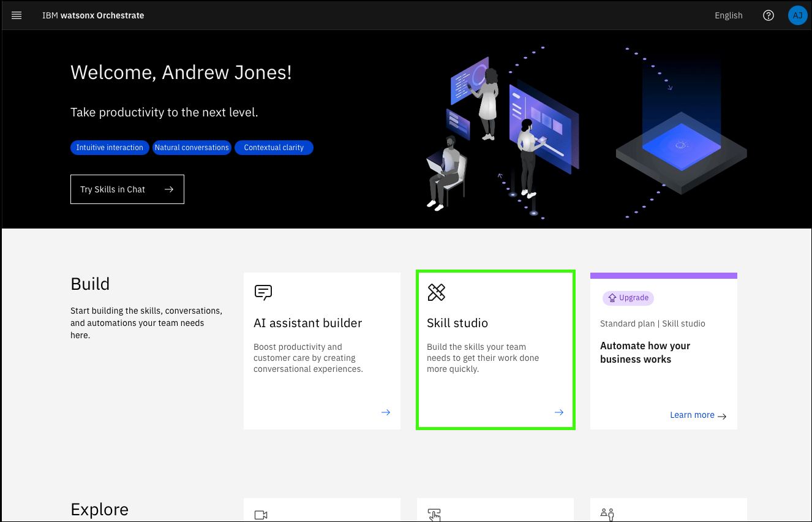812x522 pixels.
Task: Open the hamburger navigation menu
Action: [17, 15]
